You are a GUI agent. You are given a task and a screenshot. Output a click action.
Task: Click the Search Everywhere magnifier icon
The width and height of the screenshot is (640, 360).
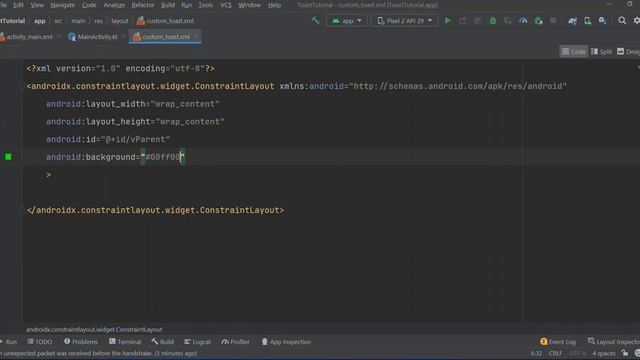[622, 20]
